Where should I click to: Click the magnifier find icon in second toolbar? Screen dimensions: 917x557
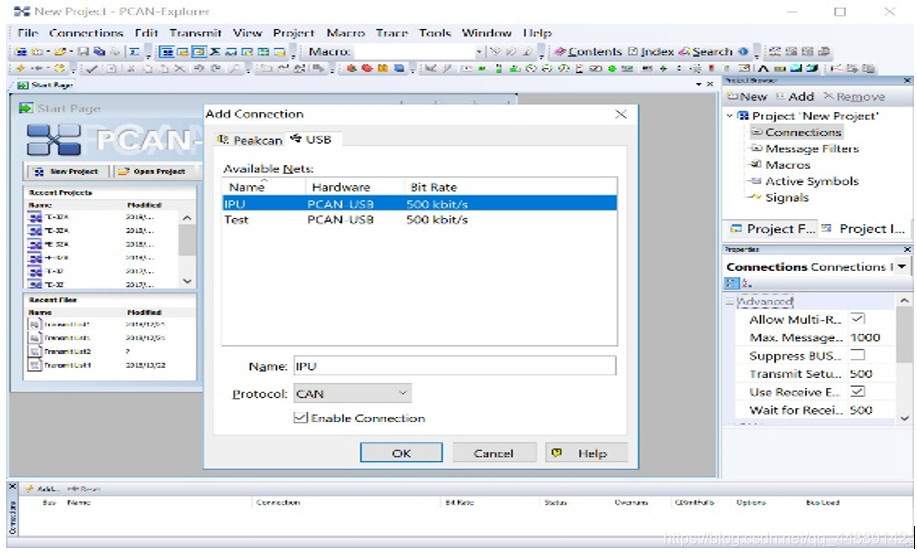coord(234,68)
